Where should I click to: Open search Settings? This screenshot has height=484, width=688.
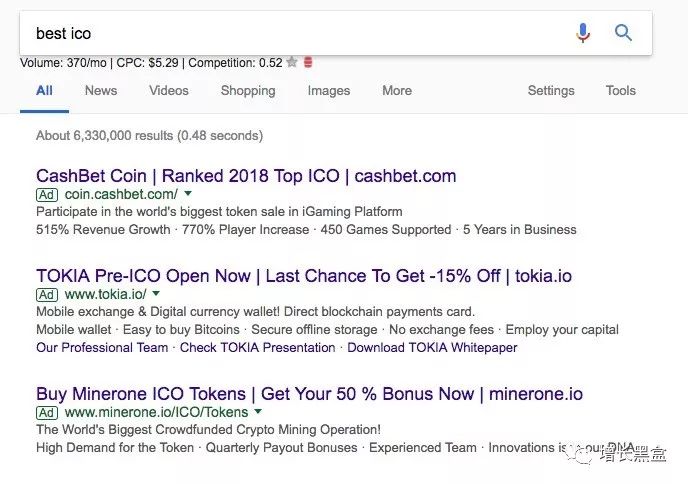tap(551, 91)
